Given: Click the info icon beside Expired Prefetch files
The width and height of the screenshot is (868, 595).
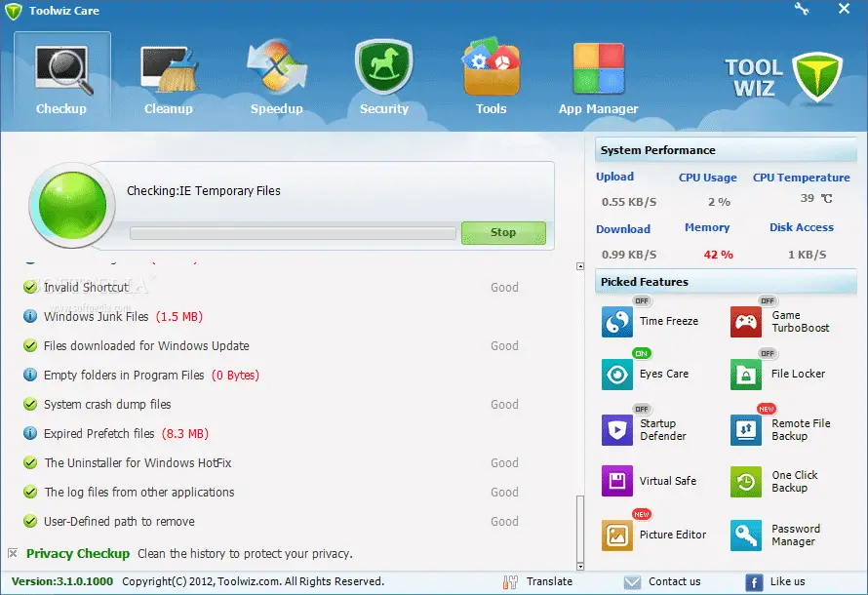Looking at the screenshot, I should tap(30, 433).
